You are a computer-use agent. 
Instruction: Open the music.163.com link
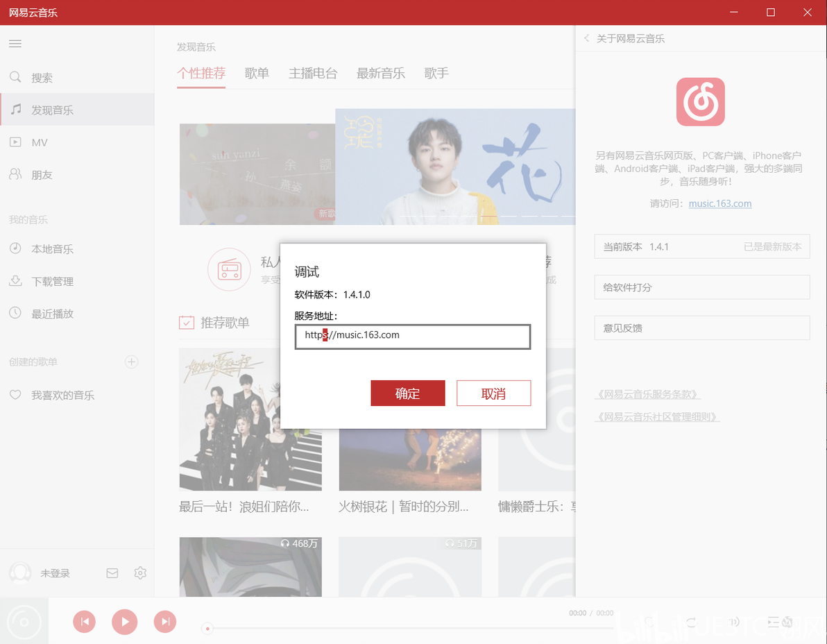click(x=720, y=203)
